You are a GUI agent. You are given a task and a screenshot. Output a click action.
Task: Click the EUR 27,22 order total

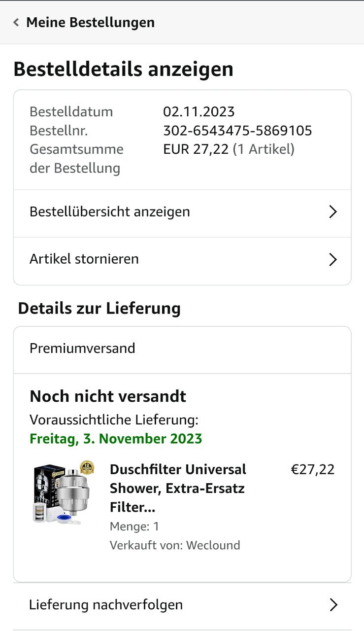[196, 149]
